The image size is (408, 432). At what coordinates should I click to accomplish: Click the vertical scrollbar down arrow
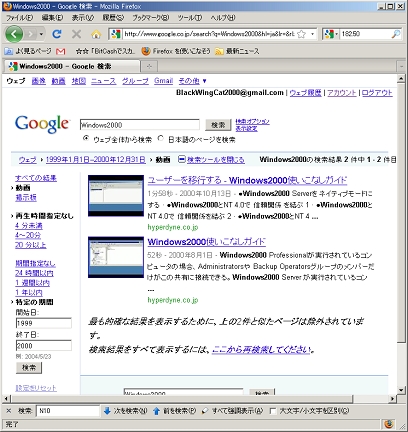tap(401, 389)
